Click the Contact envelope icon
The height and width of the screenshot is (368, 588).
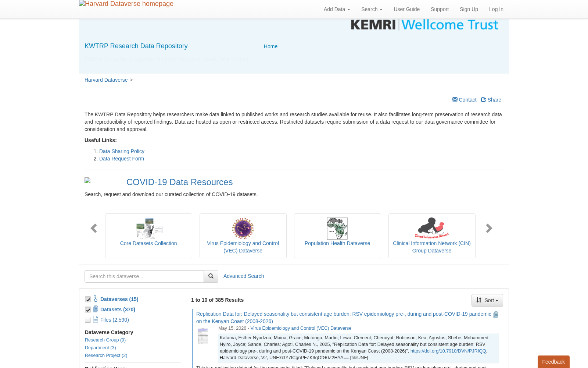click(x=455, y=99)
